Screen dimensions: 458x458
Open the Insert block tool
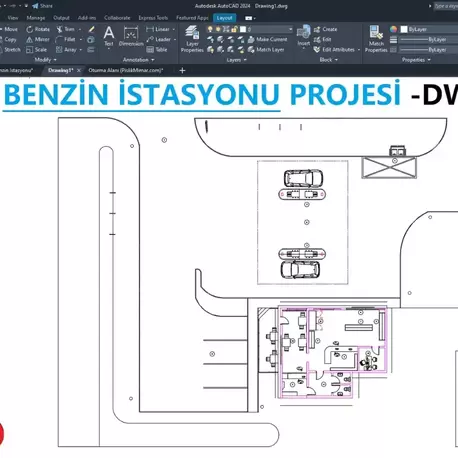[x=304, y=36]
